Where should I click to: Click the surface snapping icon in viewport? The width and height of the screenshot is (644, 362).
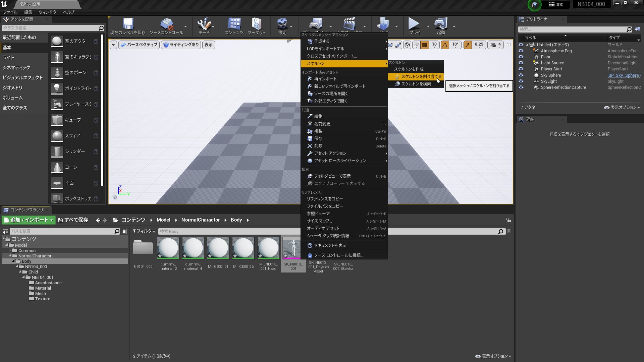[x=416, y=45]
